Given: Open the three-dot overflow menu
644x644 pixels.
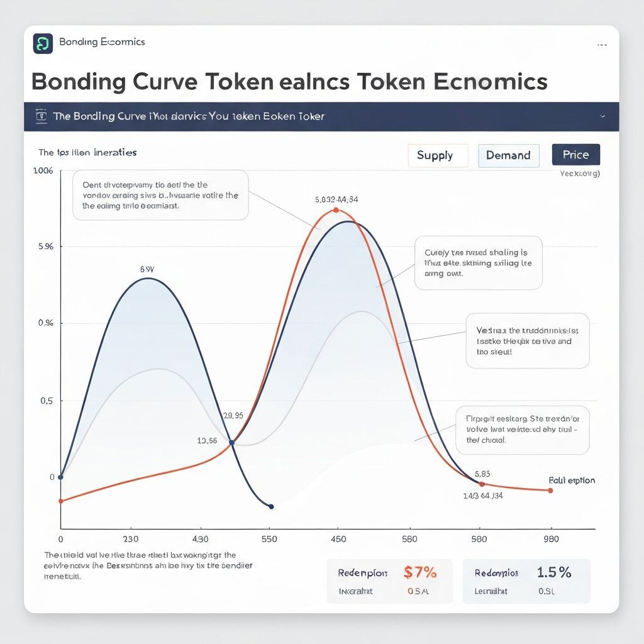Looking at the screenshot, I should click(x=602, y=45).
